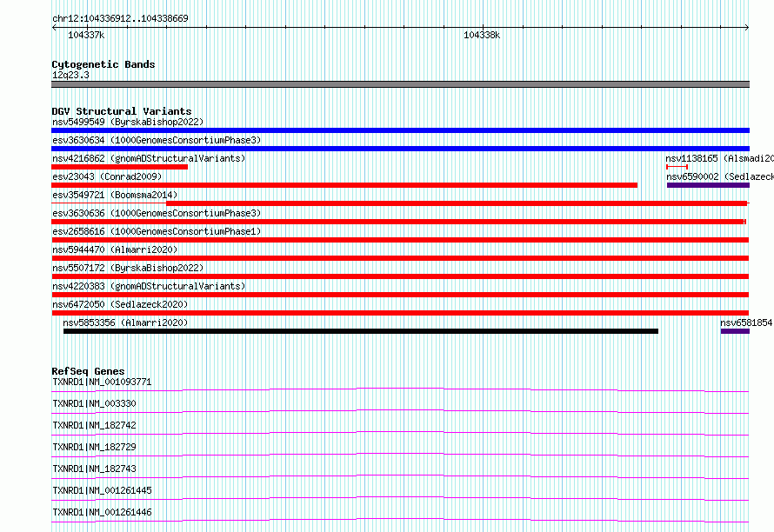Click the chr12:104336912..104338669 coordinate label
The height and width of the screenshot is (532, 774).
[x=120, y=18]
